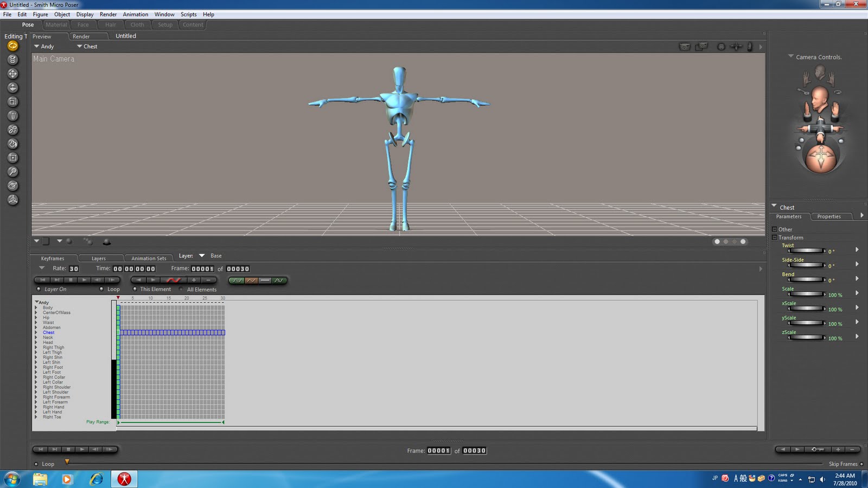This screenshot has width=868, height=488.
Task: Adjust the Bend parameter dial
Action: (807, 279)
